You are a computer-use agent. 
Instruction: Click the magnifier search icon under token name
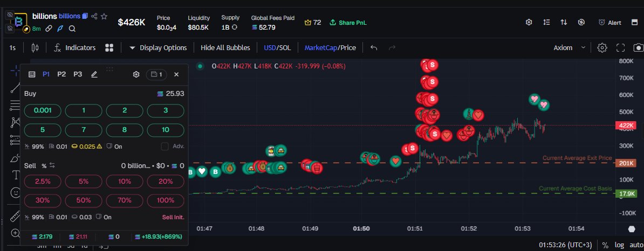72,29
